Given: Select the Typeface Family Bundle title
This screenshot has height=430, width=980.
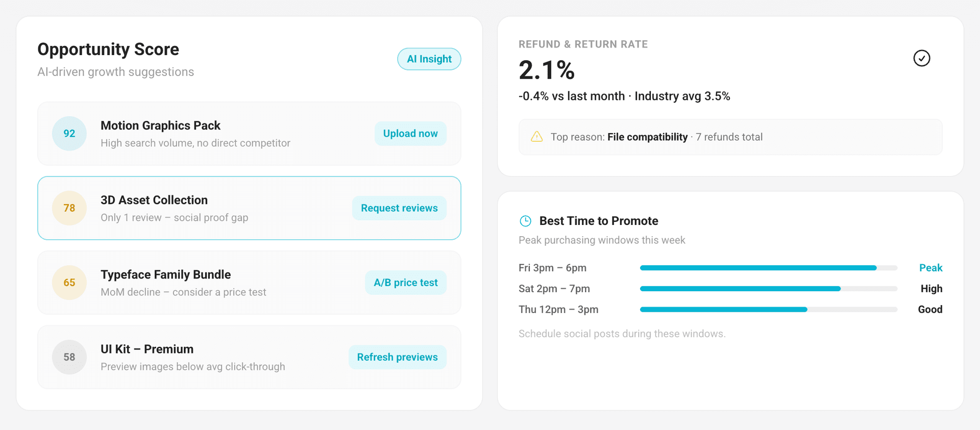Looking at the screenshot, I should tap(165, 274).
